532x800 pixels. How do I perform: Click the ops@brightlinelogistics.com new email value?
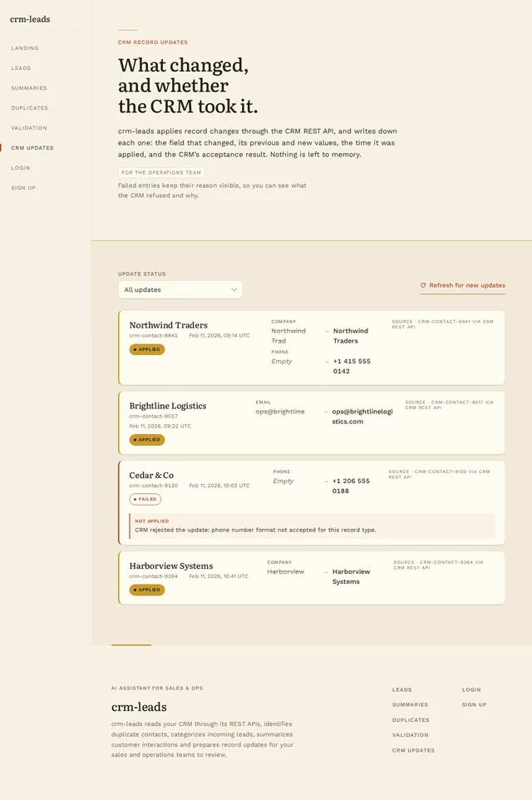[362, 417]
